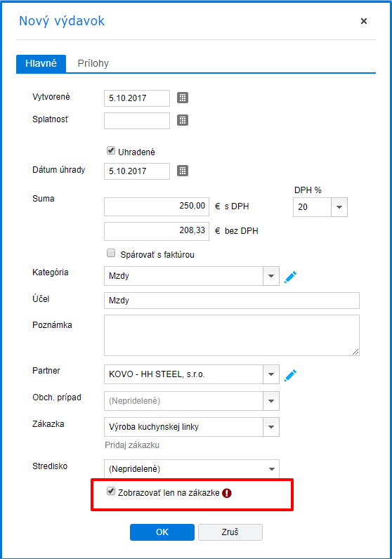Edit Kategória with the pencil icon
This screenshot has height=559, width=392.
click(290, 277)
